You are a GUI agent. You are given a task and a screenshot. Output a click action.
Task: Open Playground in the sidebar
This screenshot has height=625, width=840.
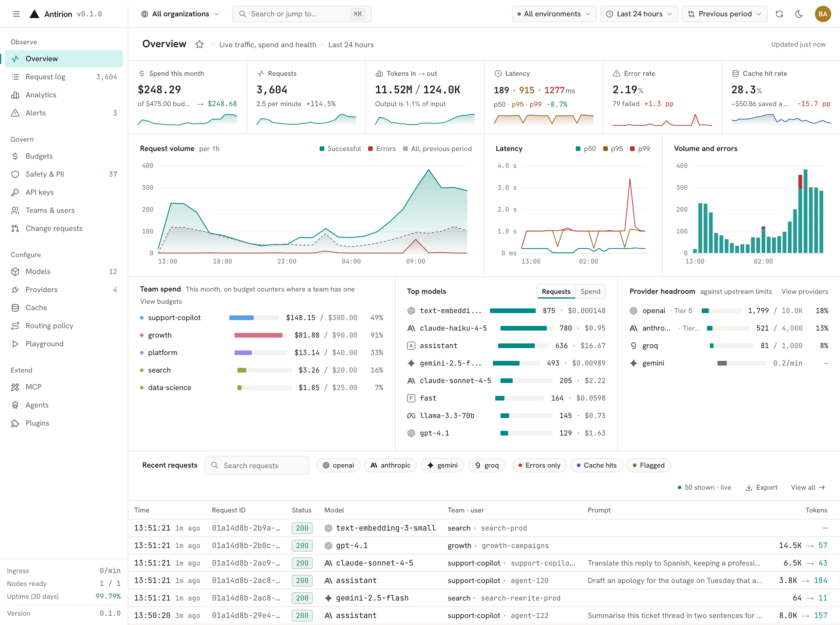click(64, 344)
